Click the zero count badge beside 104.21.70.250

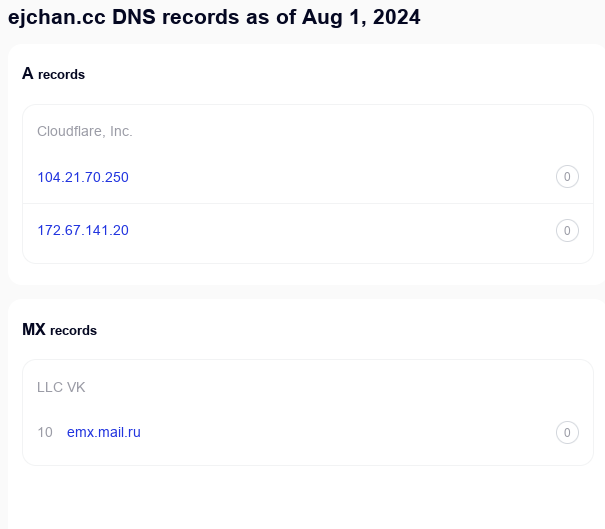(567, 177)
